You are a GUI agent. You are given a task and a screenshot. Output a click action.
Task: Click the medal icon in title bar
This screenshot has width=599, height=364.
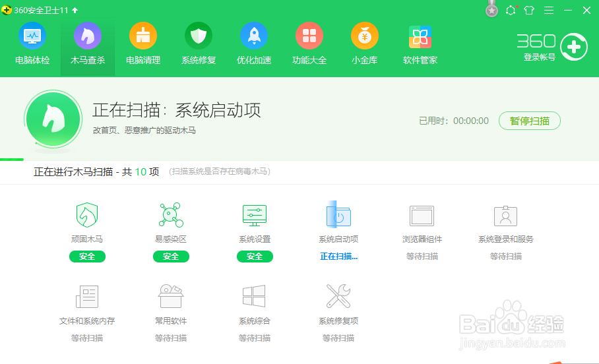click(491, 10)
